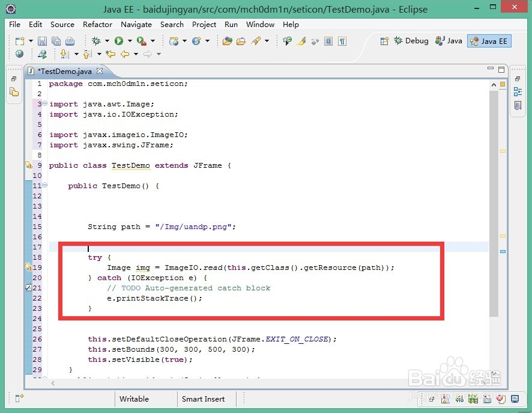Collapse the import block at line 3
532x413 pixels.
(45, 103)
